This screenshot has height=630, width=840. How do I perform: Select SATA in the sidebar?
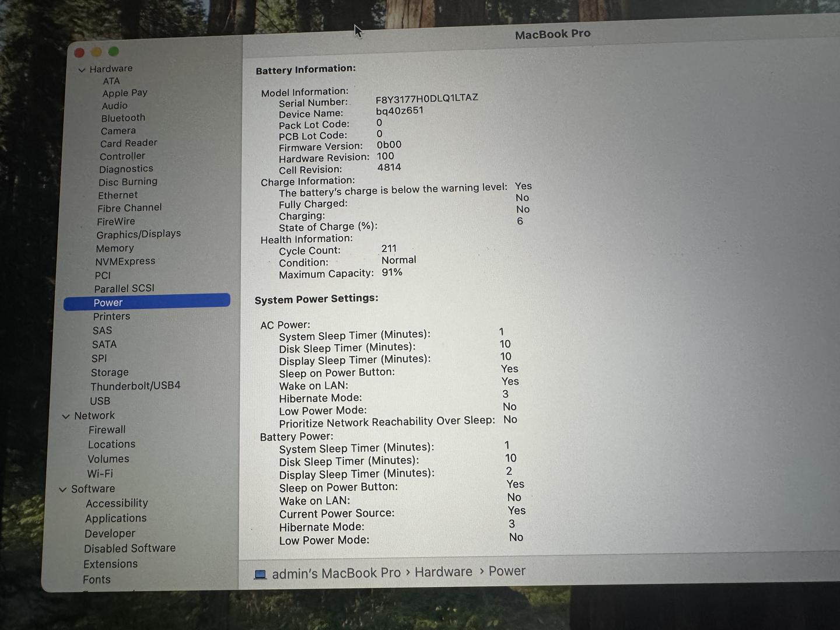tap(104, 345)
